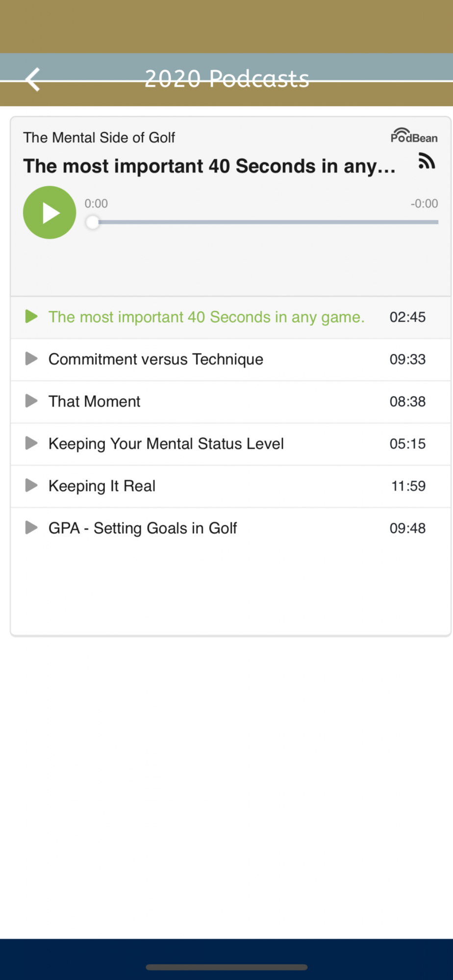
Task: Tap the 09:33 duration of Commitment versus Technique
Action: (x=407, y=359)
